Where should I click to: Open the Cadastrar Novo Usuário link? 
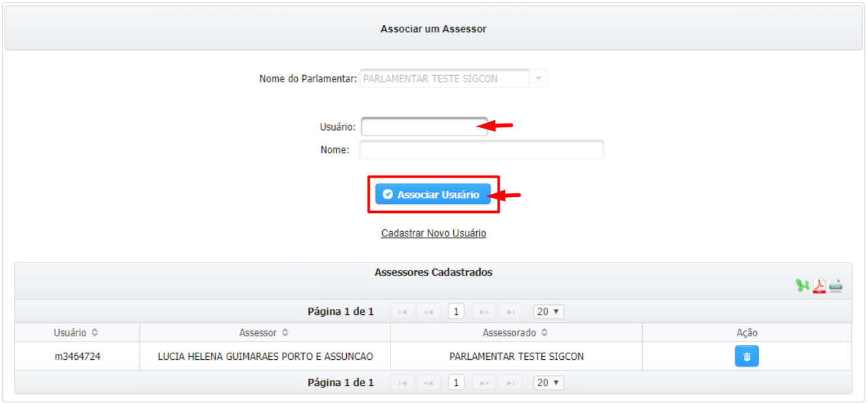click(433, 233)
